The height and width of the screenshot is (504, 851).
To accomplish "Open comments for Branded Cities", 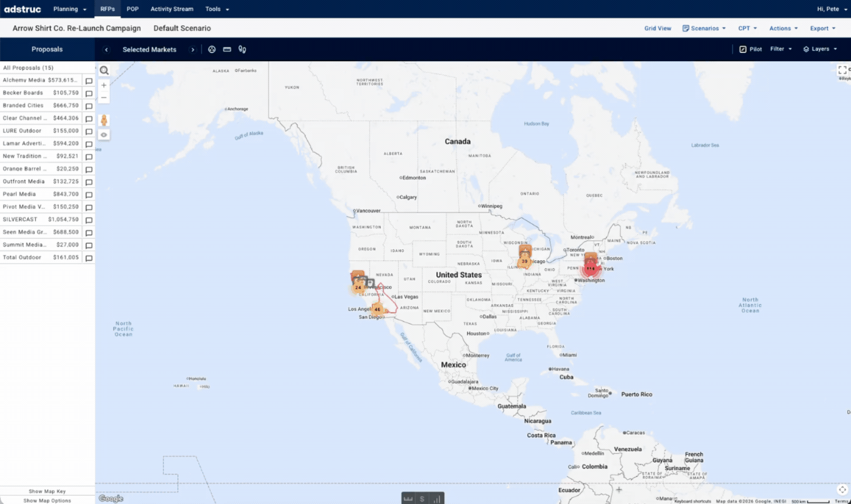I will (x=89, y=106).
